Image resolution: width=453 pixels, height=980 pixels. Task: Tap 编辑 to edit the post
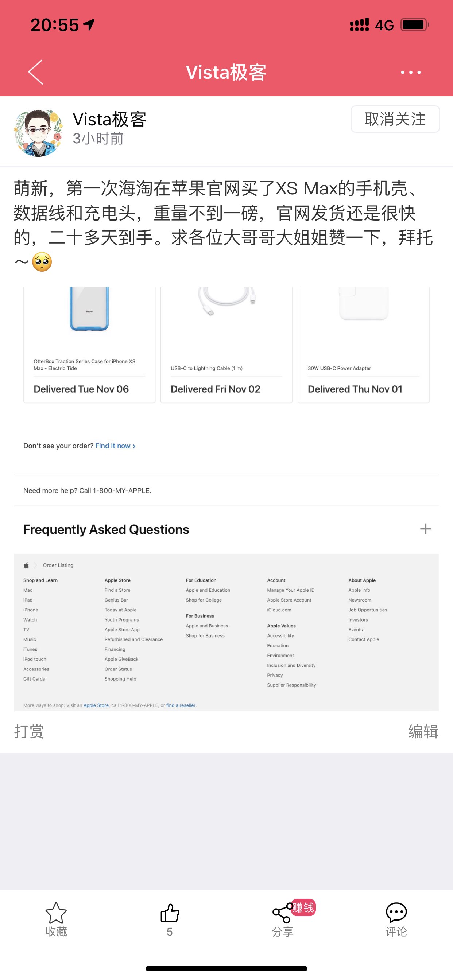423,731
